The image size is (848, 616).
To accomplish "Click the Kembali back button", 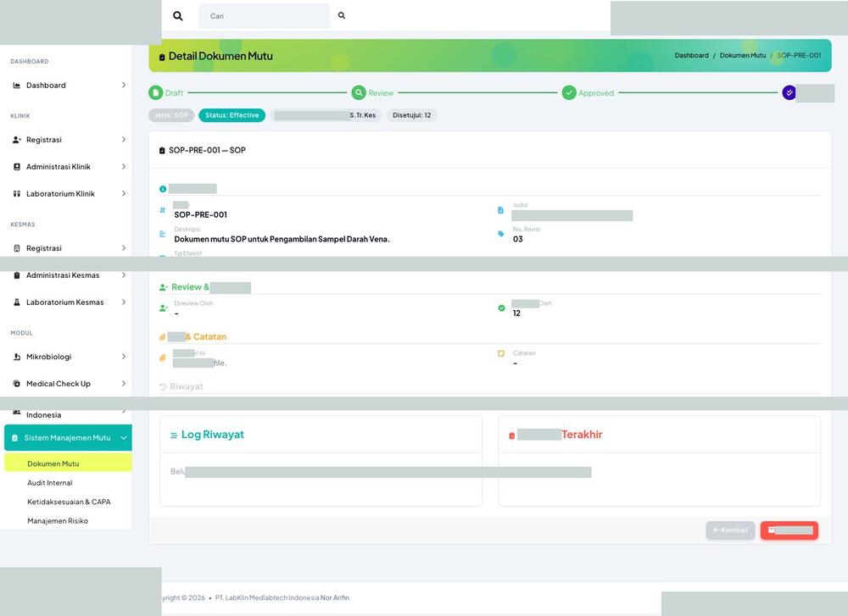I will tap(730, 530).
